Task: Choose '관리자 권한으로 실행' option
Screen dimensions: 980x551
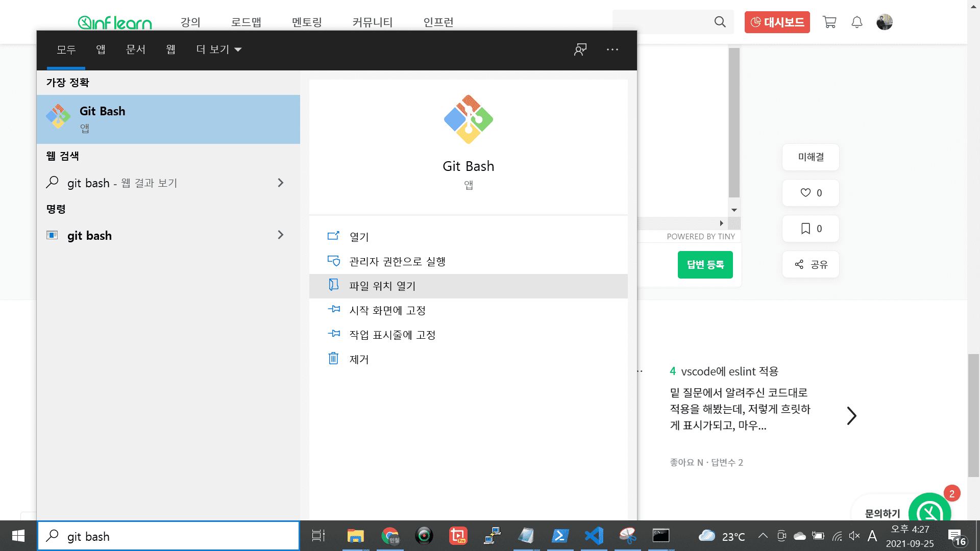Action: point(468,261)
